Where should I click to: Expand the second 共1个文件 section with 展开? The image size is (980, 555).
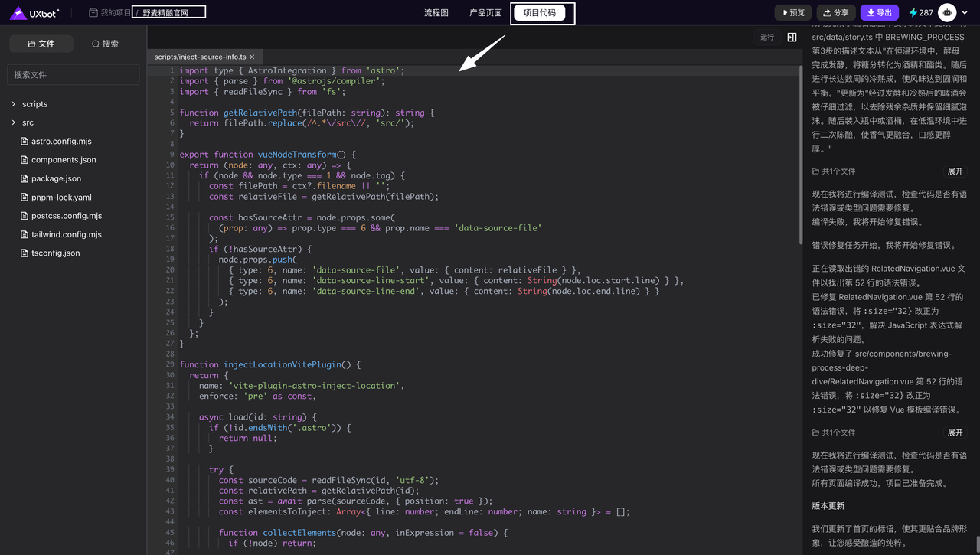pyautogui.click(x=955, y=433)
